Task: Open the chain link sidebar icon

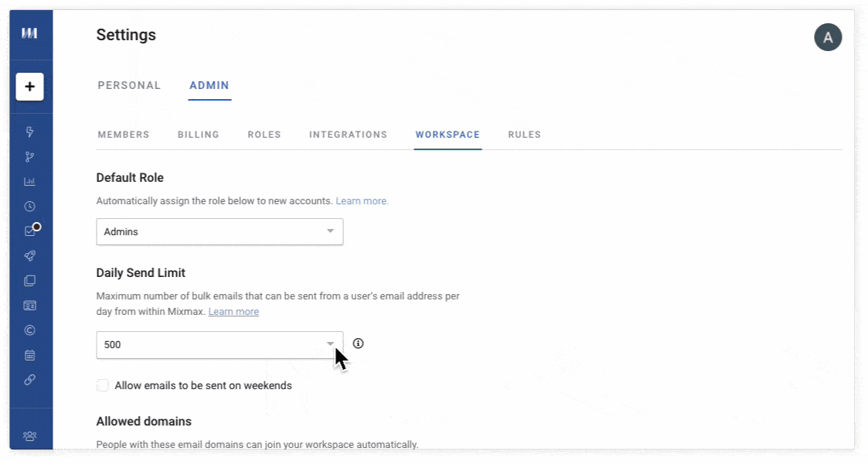Action: [x=30, y=380]
